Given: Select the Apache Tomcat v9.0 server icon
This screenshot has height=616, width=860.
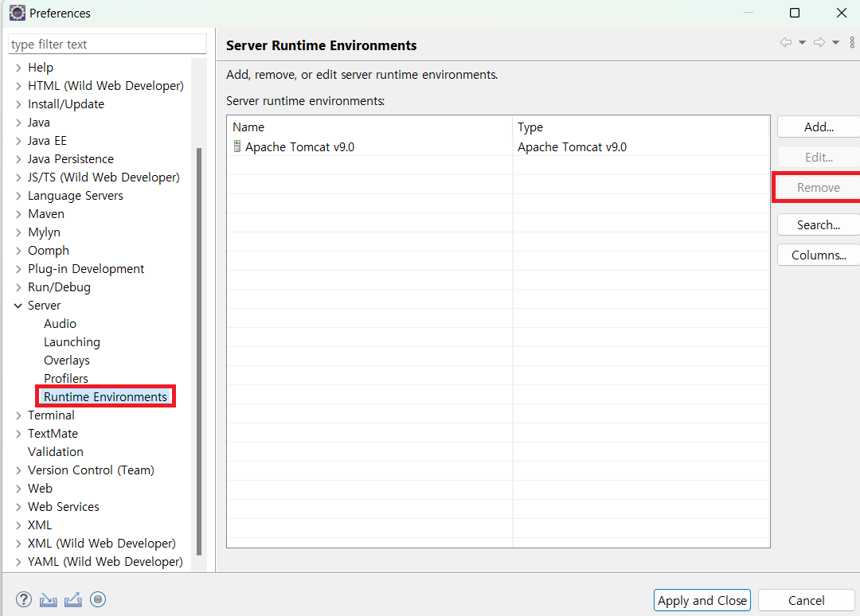Looking at the screenshot, I should [237, 146].
